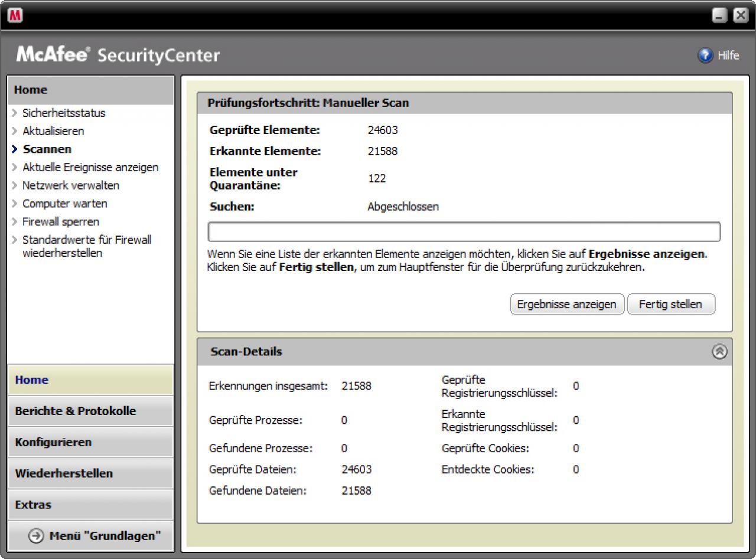
Task: Open the Wiederherstellen section
Action: tap(91, 473)
